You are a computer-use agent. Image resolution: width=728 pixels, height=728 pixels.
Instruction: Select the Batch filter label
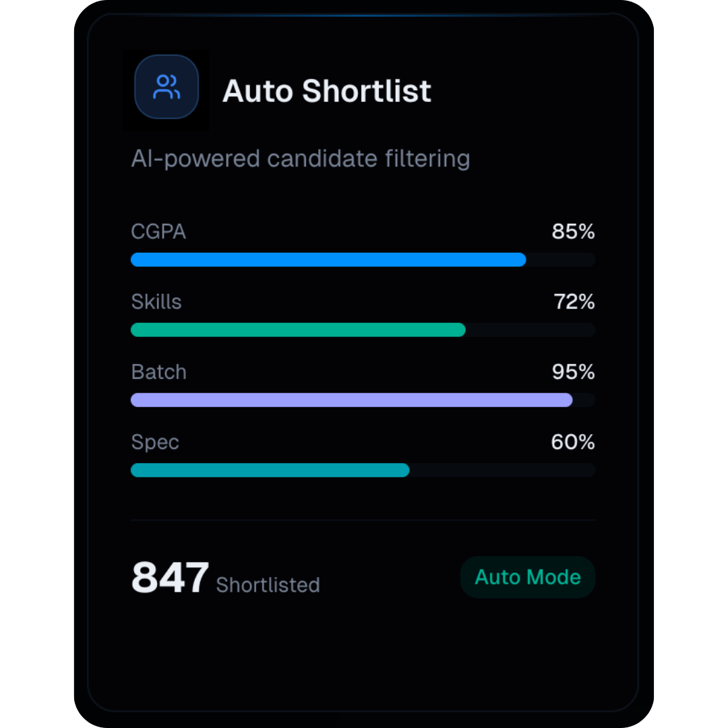click(158, 372)
